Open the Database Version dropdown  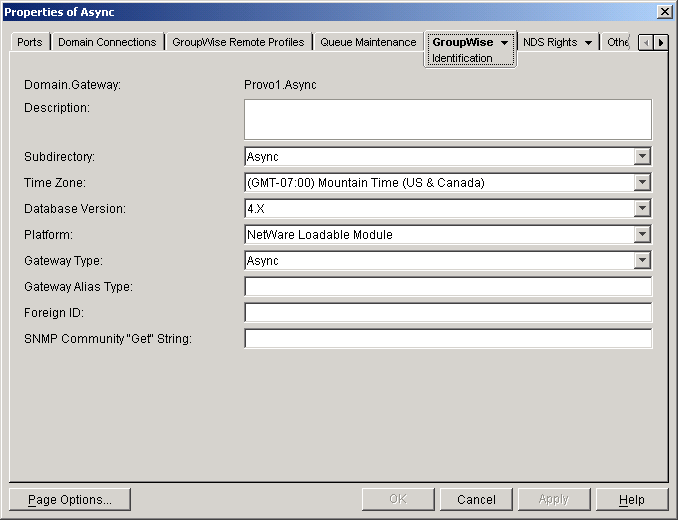643,208
